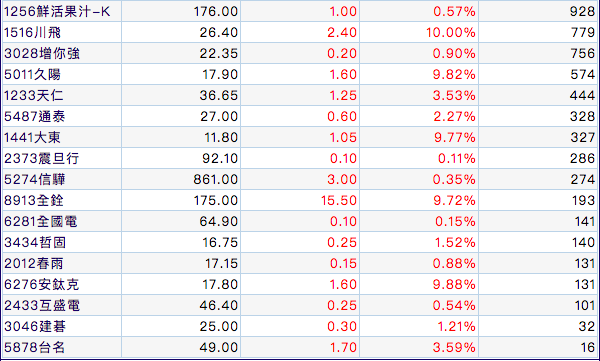Select stock 2433互盛電

(x=42, y=305)
